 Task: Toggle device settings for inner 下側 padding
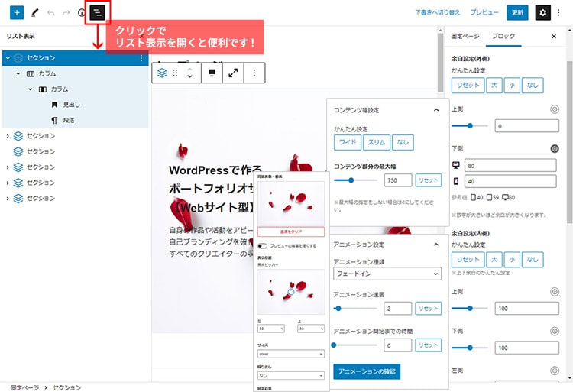coord(555,331)
